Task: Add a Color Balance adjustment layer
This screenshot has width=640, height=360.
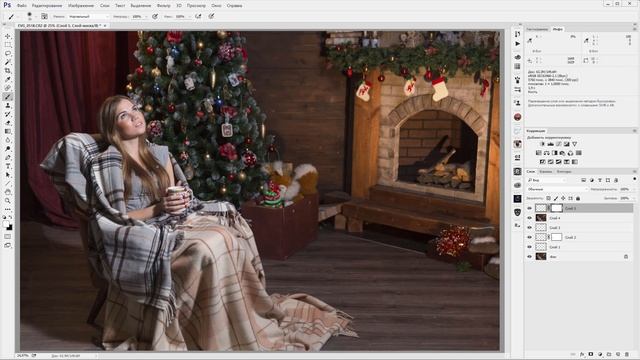Action: (547, 153)
